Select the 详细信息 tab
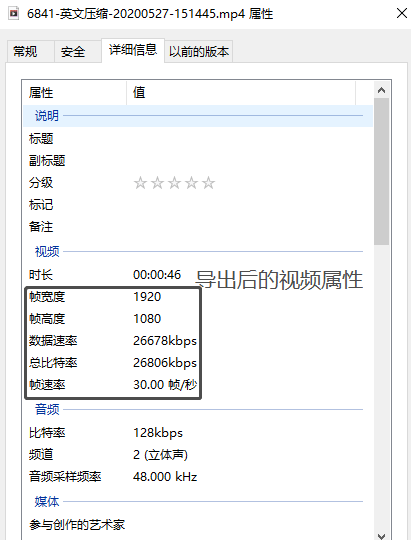This screenshot has height=540, width=411. (x=133, y=50)
